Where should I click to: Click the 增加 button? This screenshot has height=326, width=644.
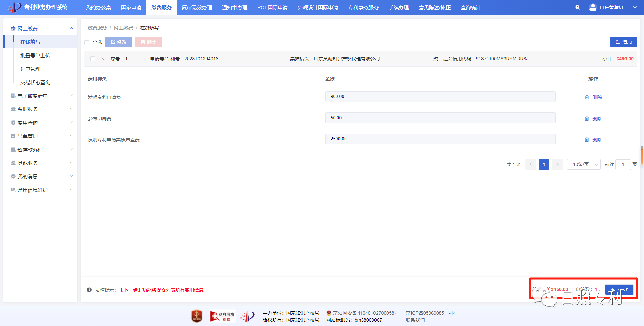click(x=623, y=42)
